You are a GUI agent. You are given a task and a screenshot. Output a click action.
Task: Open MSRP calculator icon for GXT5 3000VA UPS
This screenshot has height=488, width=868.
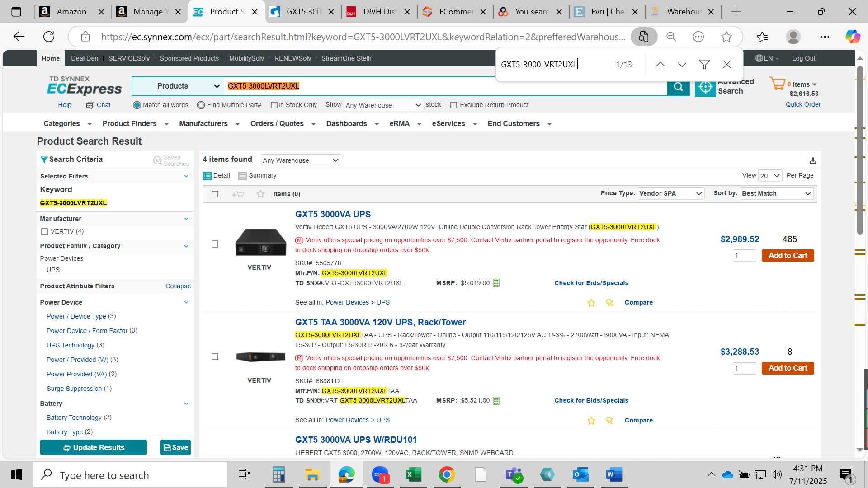496,283
